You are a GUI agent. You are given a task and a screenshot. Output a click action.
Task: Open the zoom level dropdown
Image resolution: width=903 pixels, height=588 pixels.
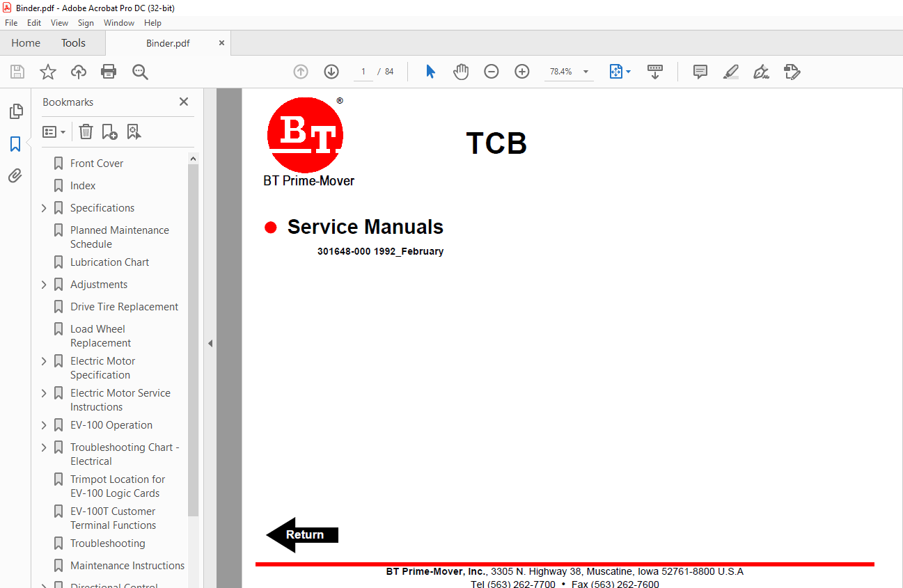click(x=586, y=72)
